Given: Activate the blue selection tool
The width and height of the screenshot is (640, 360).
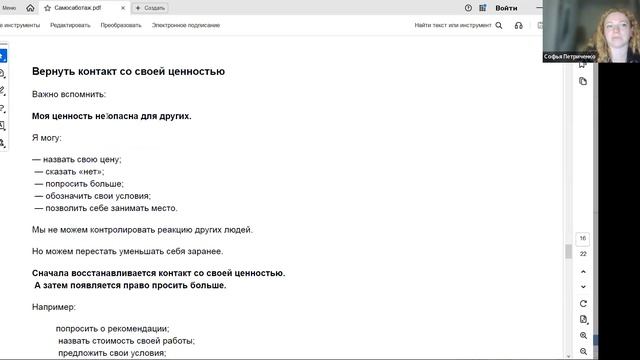Looking at the screenshot, I should [x=3, y=56].
